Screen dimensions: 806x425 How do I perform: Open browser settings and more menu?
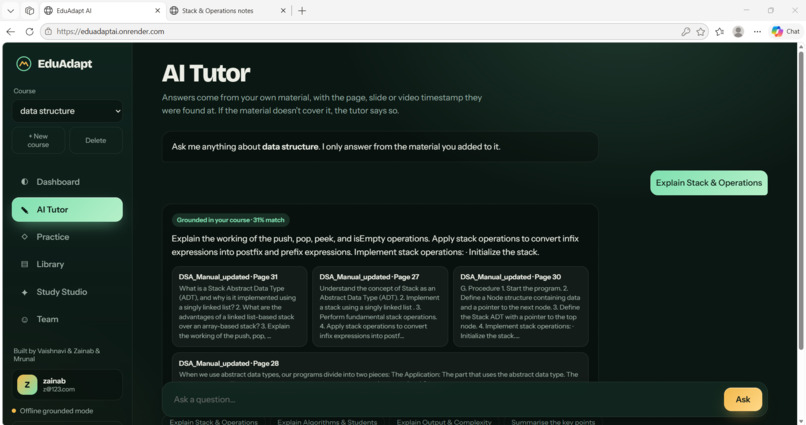pyautogui.click(x=757, y=31)
